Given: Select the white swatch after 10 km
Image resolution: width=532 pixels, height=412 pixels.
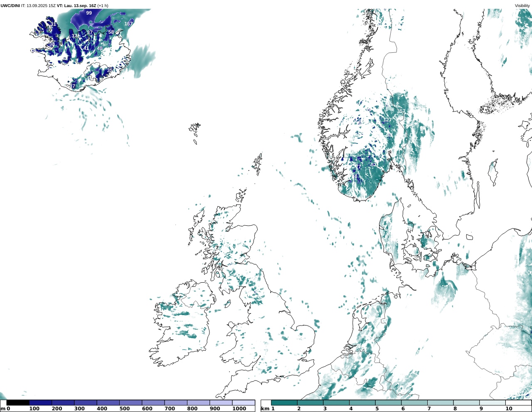Looking at the screenshot, I should (x=518, y=402).
